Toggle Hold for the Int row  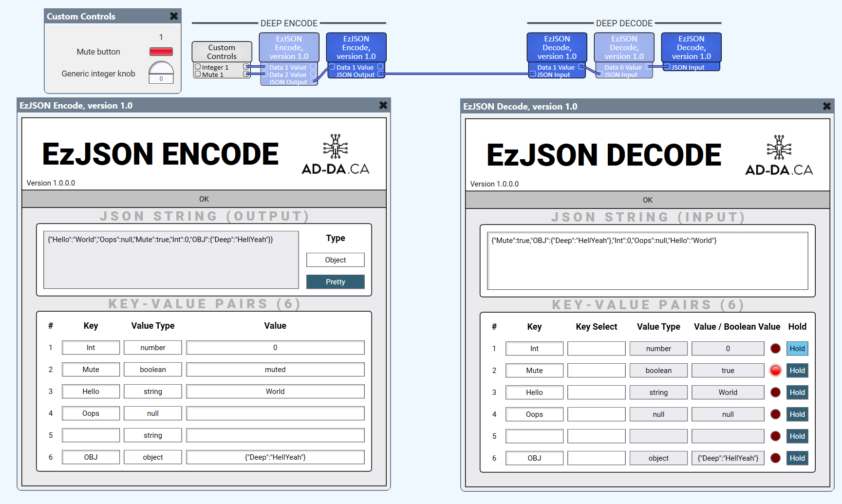point(797,349)
